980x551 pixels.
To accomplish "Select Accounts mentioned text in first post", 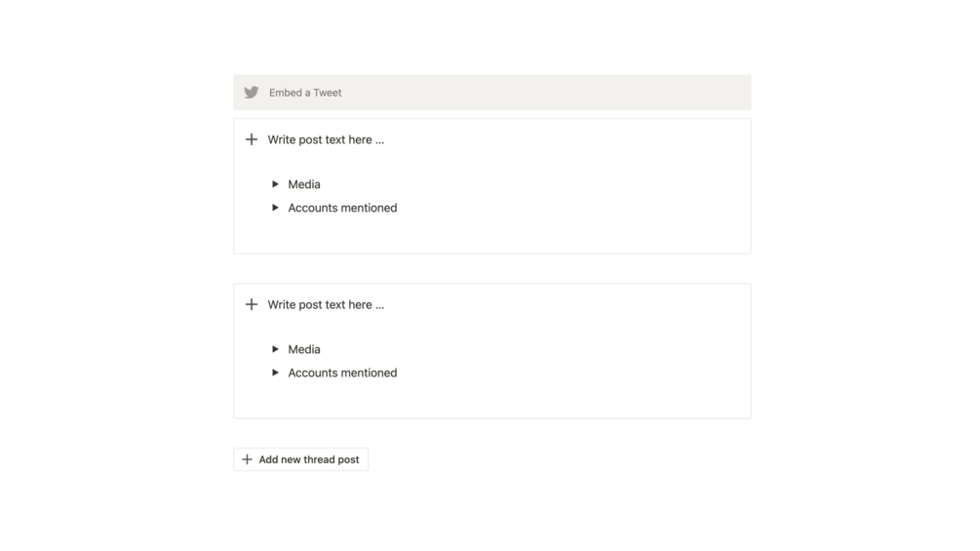I will click(342, 208).
